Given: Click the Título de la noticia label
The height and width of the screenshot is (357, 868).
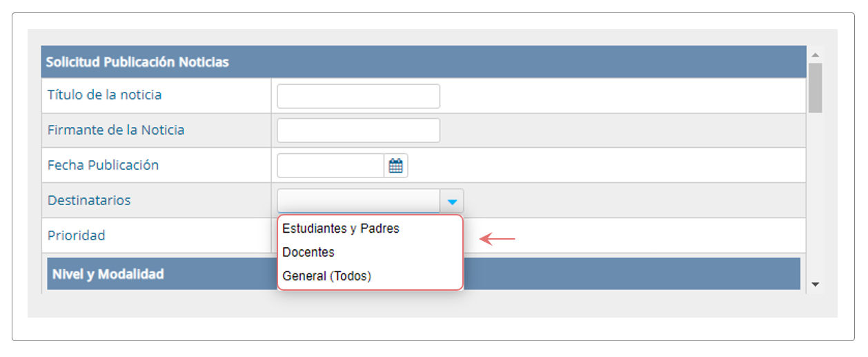Looking at the screenshot, I should point(105,95).
